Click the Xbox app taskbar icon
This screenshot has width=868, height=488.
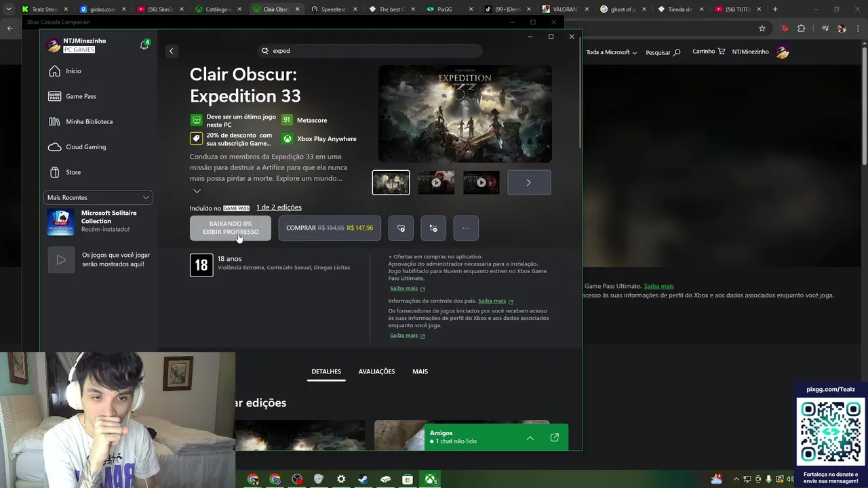[431, 479]
